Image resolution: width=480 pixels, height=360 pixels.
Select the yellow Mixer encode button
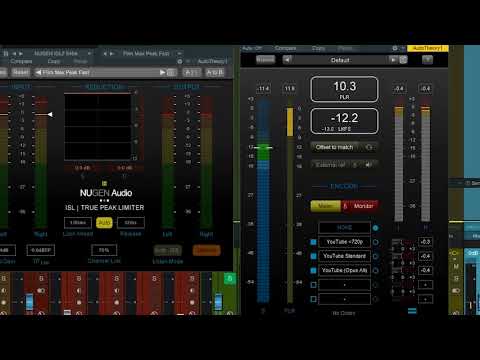(325, 206)
